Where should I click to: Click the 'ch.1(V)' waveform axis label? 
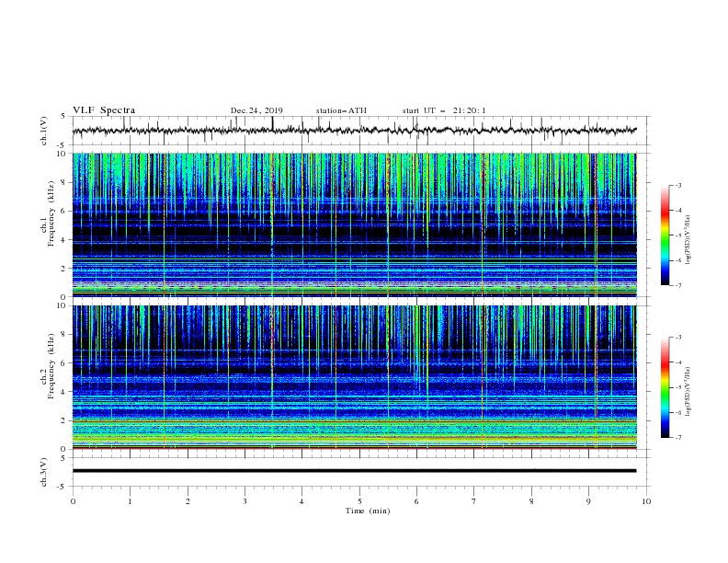[x=44, y=131]
